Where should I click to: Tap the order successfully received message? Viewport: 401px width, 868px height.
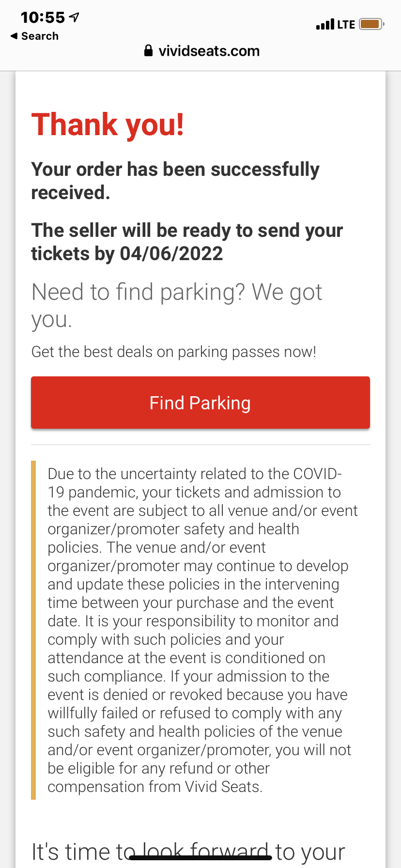point(175,181)
